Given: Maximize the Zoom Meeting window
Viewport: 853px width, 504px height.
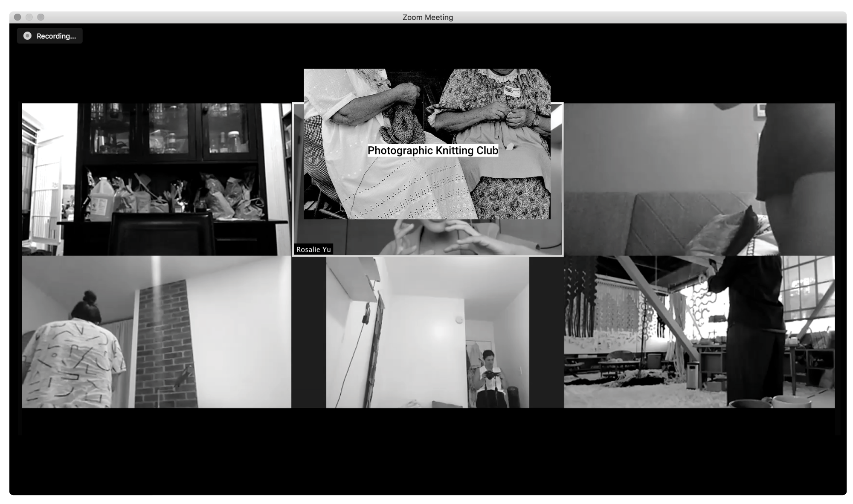Looking at the screenshot, I should (41, 17).
